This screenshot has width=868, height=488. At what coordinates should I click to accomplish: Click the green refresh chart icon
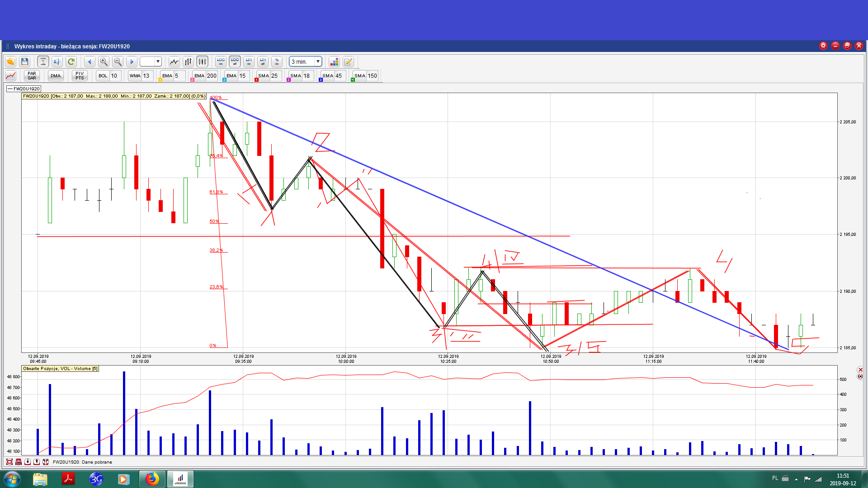pyautogui.click(x=71, y=61)
